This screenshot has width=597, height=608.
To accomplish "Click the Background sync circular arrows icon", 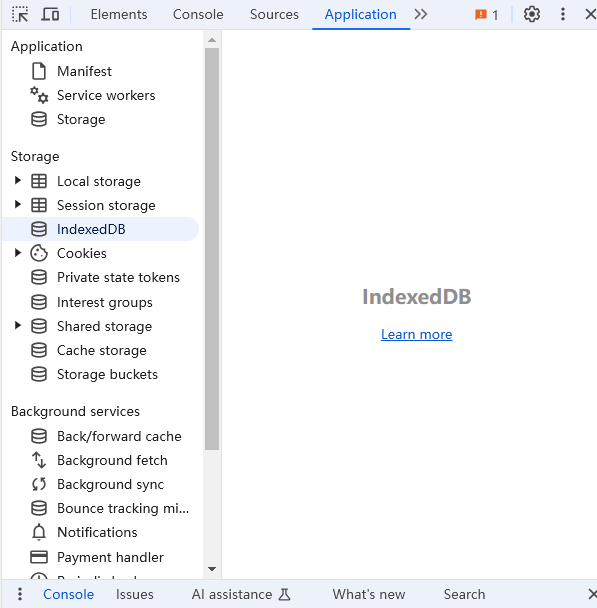I will 39,484.
